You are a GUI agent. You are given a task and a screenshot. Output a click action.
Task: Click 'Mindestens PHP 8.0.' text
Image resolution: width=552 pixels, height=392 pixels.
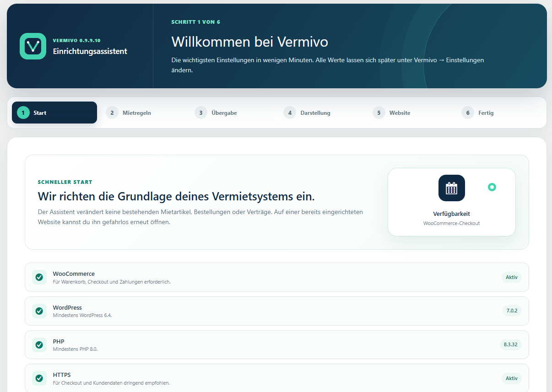tap(76, 349)
